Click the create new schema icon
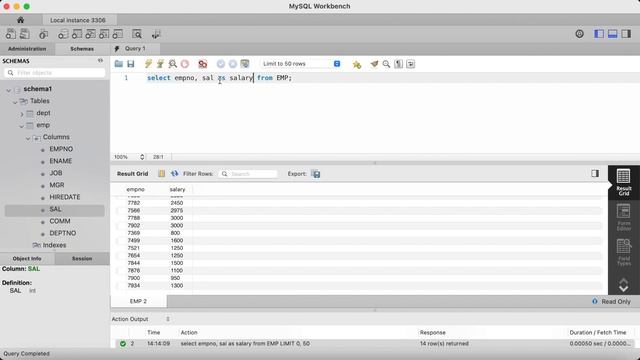The width and height of the screenshot is (640, 360). point(63,34)
